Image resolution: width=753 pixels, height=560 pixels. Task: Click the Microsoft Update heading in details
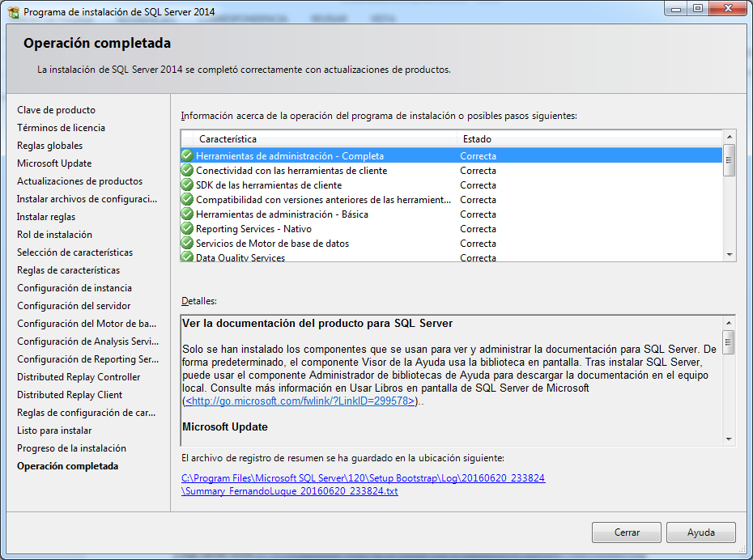pyautogui.click(x=225, y=426)
